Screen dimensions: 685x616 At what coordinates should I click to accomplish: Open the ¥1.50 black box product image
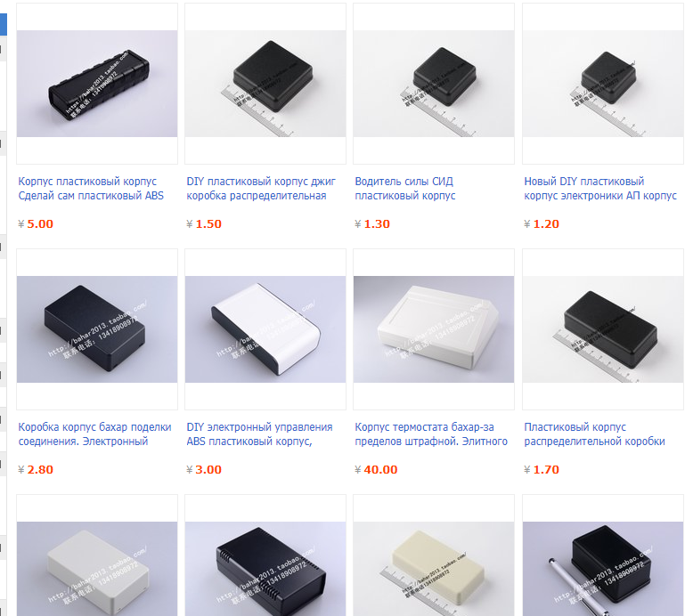pyautogui.click(x=265, y=84)
